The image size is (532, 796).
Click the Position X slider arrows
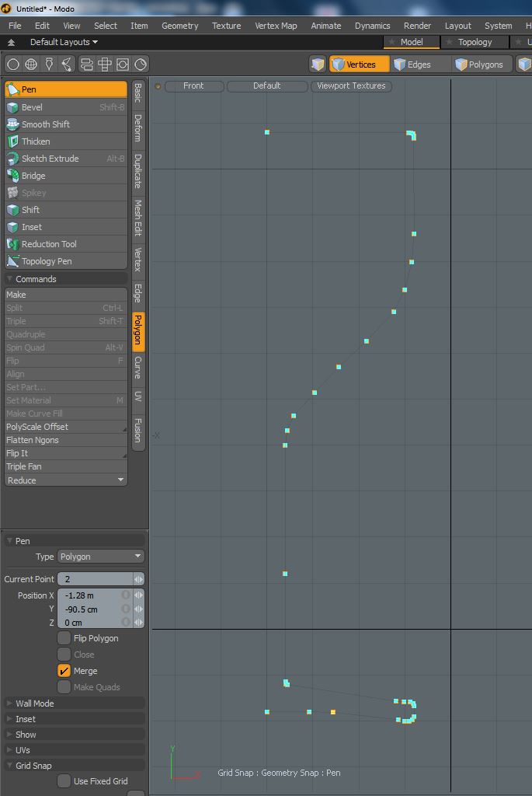[x=138, y=595]
